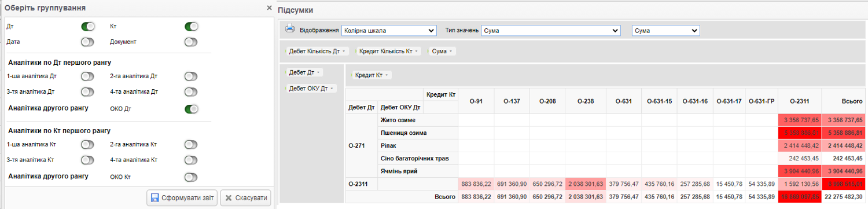Click the Сформувати звіт button
The height and width of the screenshot is (209, 868).
coord(182,198)
